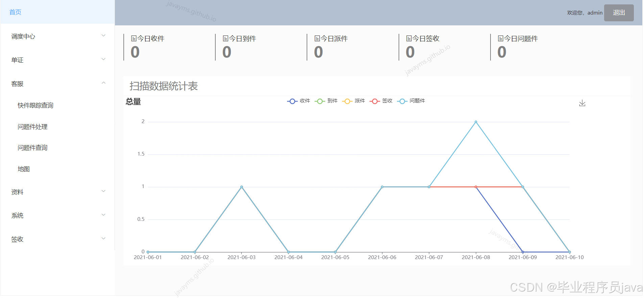Image resolution: width=644 pixels, height=298 pixels.
Task: Click the 今日收件 card icon
Action: click(134, 39)
